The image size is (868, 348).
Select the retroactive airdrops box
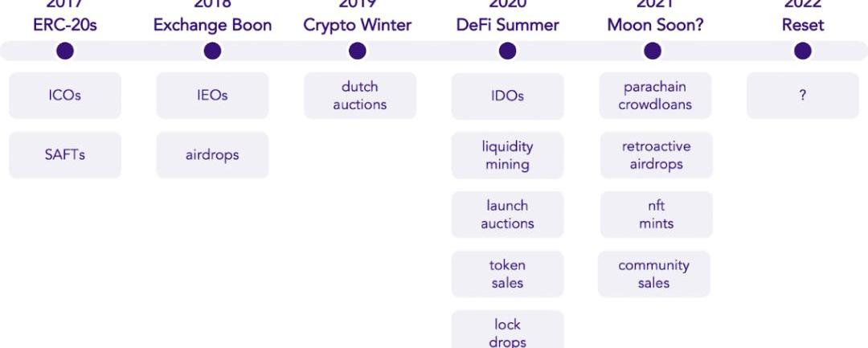point(656,155)
